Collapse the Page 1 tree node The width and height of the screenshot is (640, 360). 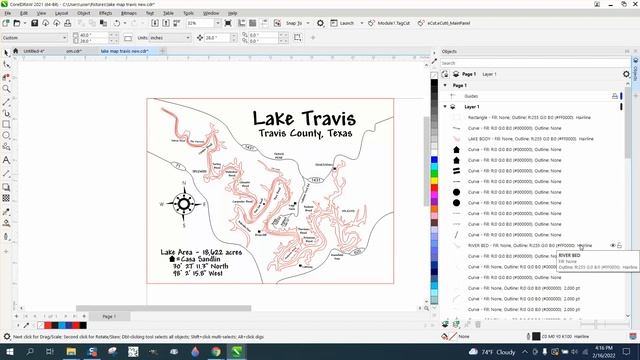click(445, 85)
